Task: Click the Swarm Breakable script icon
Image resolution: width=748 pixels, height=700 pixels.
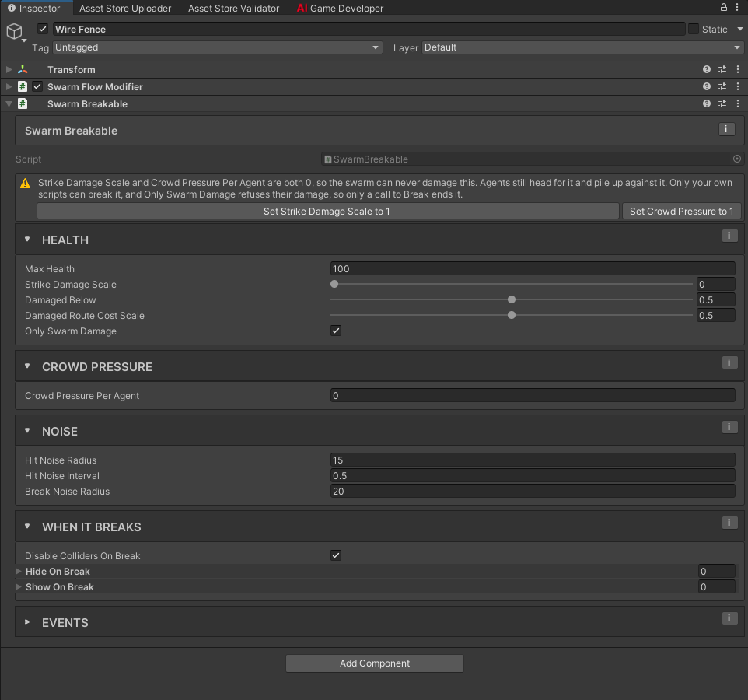Action: tap(23, 103)
